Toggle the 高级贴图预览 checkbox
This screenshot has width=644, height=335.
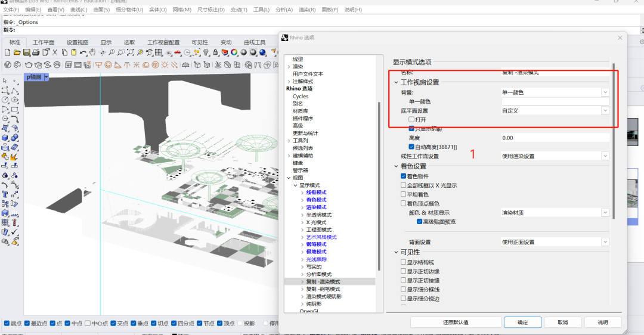[x=419, y=222]
